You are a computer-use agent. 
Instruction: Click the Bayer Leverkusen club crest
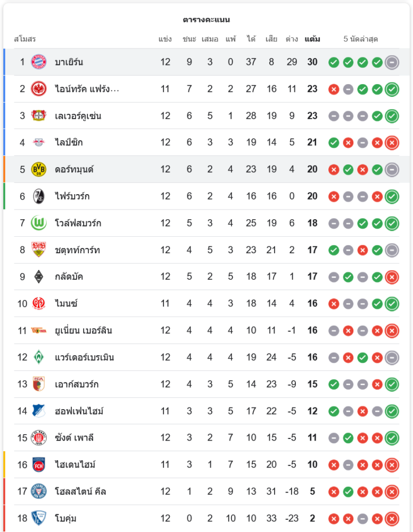pyautogui.click(x=39, y=115)
